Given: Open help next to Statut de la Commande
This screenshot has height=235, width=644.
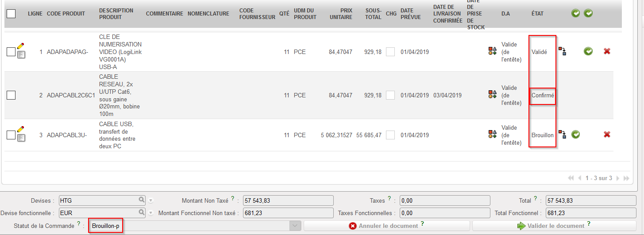Looking at the screenshot, I should coord(78,224).
